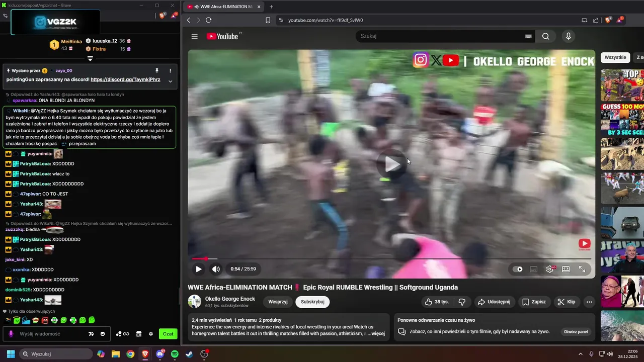Click the red angry face emote in chat bar
644x362 pixels.
click(45, 320)
